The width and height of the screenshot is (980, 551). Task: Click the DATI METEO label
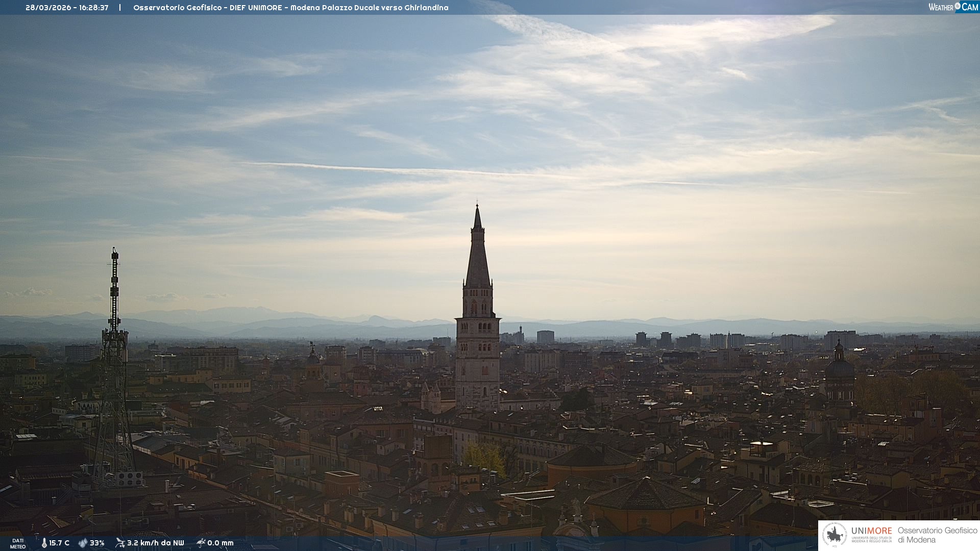pos(18,543)
